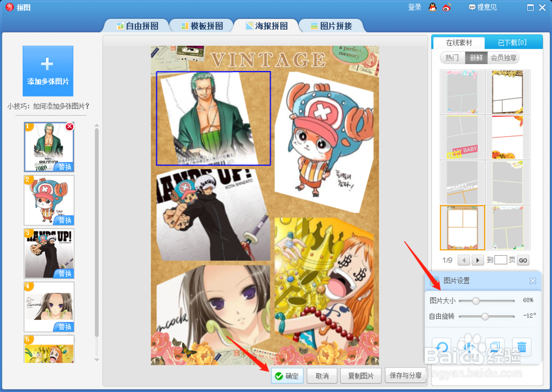Click the image list scroll up arrow
The height and width of the screenshot is (392, 552).
pos(97,126)
